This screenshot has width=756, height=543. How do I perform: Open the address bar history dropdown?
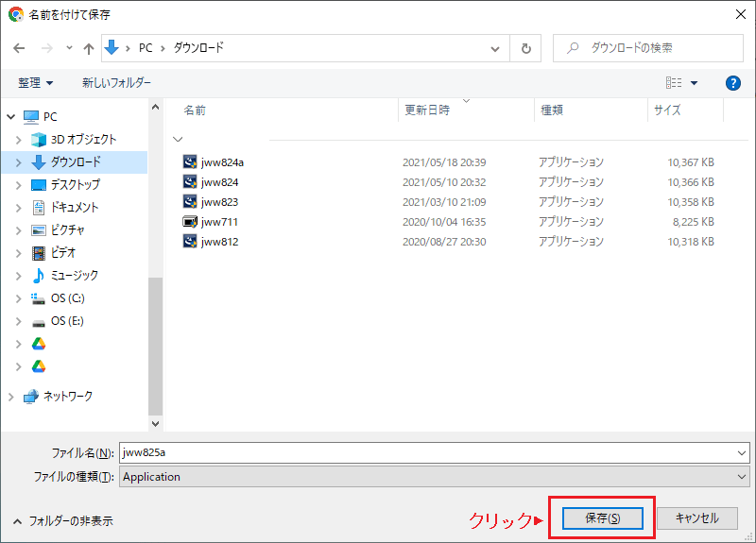click(x=495, y=49)
